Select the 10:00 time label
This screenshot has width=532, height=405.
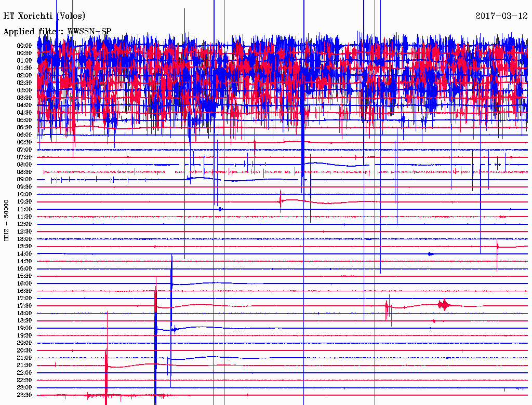[x=24, y=194]
